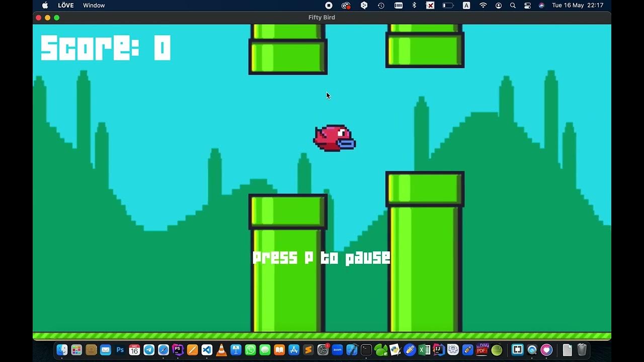Screen dimensions: 644x362
Task: Open the input source A menu
Action: tap(466, 6)
